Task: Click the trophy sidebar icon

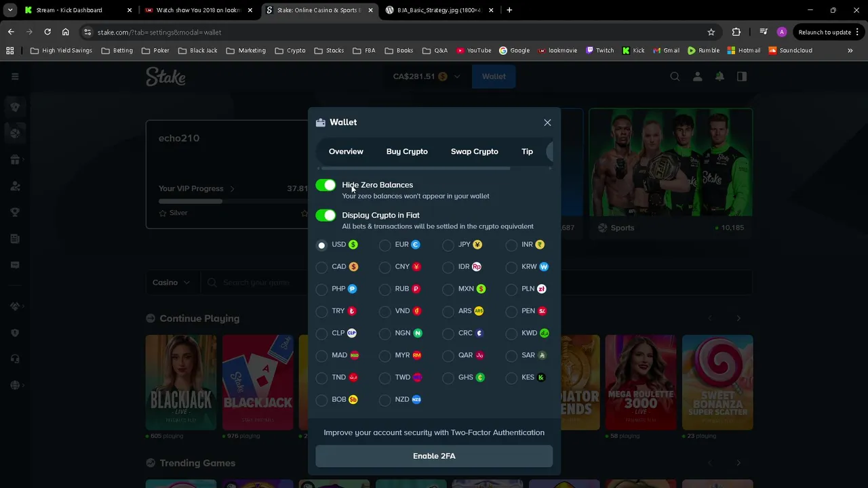Action: pyautogui.click(x=15, y=212)
